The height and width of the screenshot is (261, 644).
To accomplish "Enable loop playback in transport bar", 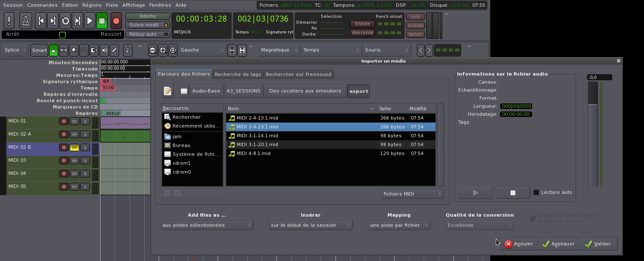I will pyautogui.click(x=65, y=21).
